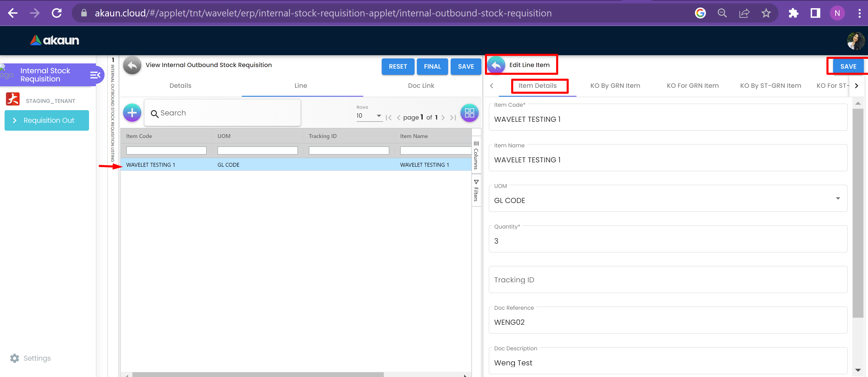Bookmark page with star icon
The image size is (868, 377).
tap(766, 13)
